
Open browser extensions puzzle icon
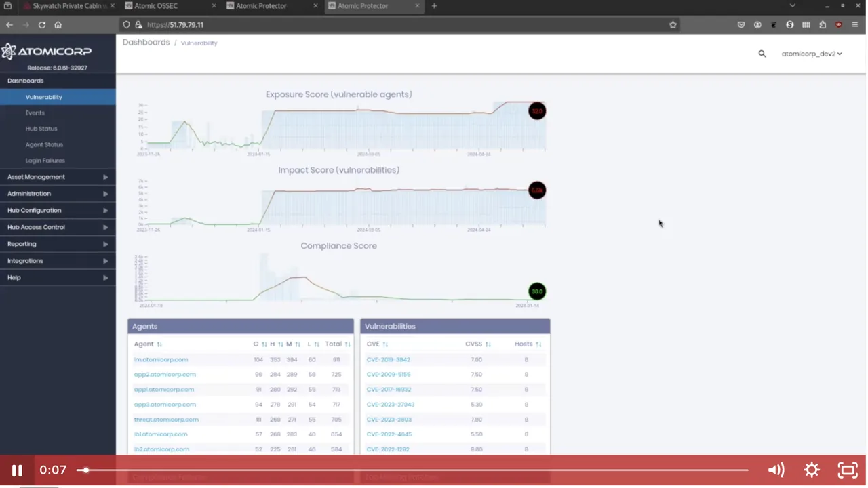[823, 25]
